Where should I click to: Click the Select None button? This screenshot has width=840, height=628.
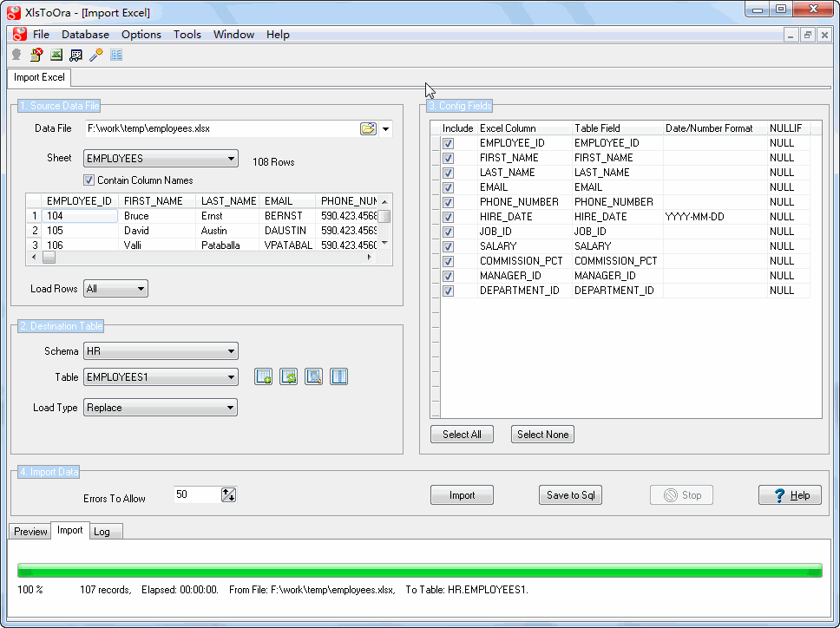pyautogui.click(x=542, y=435)
